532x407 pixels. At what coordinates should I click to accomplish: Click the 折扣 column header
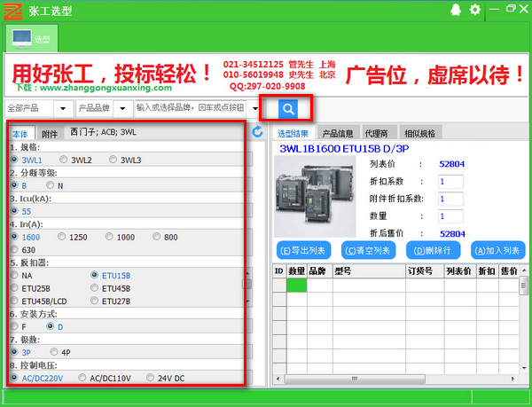[x=487, y=270]
